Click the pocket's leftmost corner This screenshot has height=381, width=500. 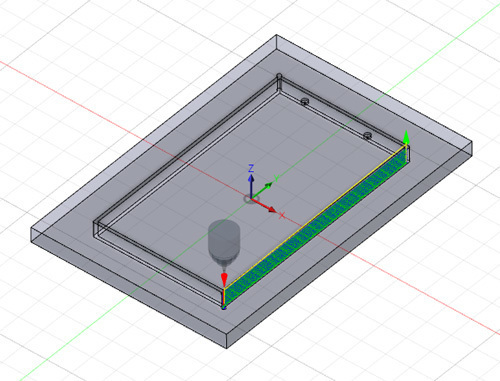[94, 223]
